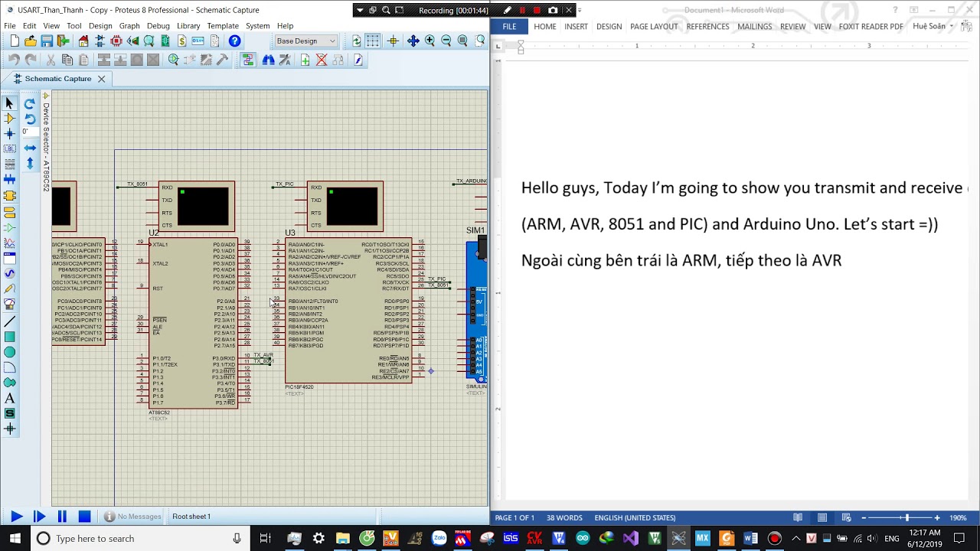980x551 pixels.
Task: Run the simulation with the Play button
Action: (16, 517)
